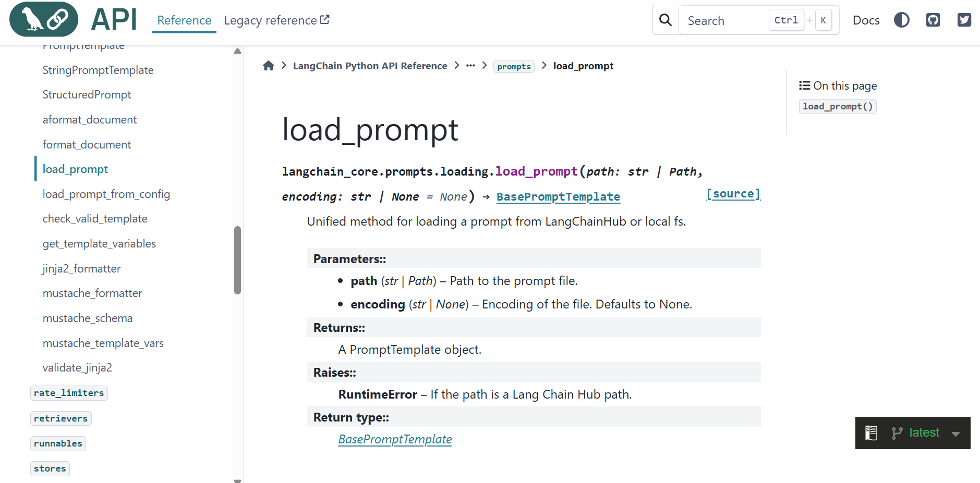Click the sidebar scroll up arrow
Screen dimensions: 980x483
237,51
